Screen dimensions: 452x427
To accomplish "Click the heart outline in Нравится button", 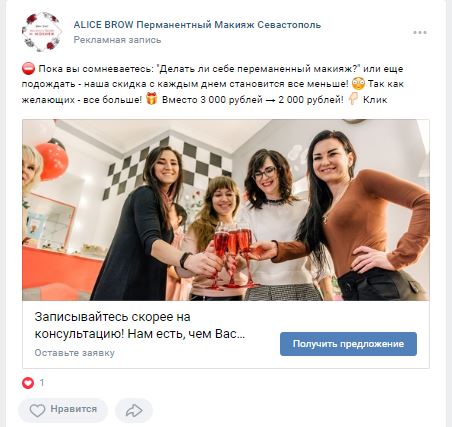I will [37, 410].
